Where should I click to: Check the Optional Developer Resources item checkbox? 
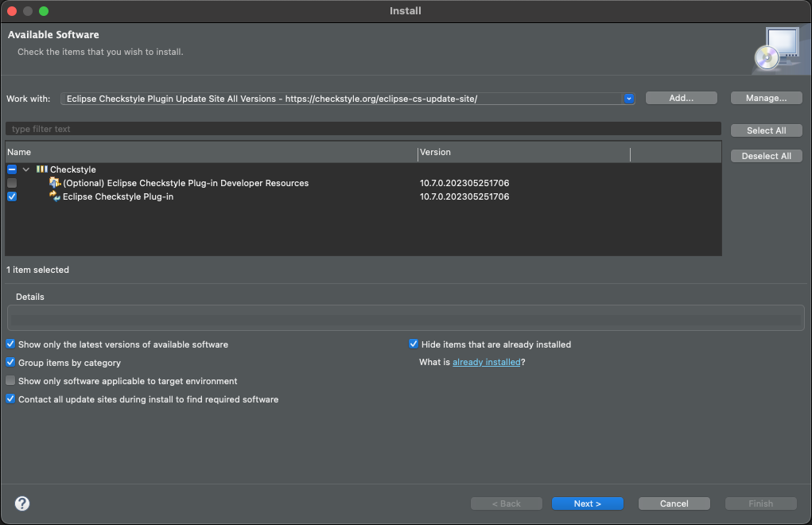point(11,183)
